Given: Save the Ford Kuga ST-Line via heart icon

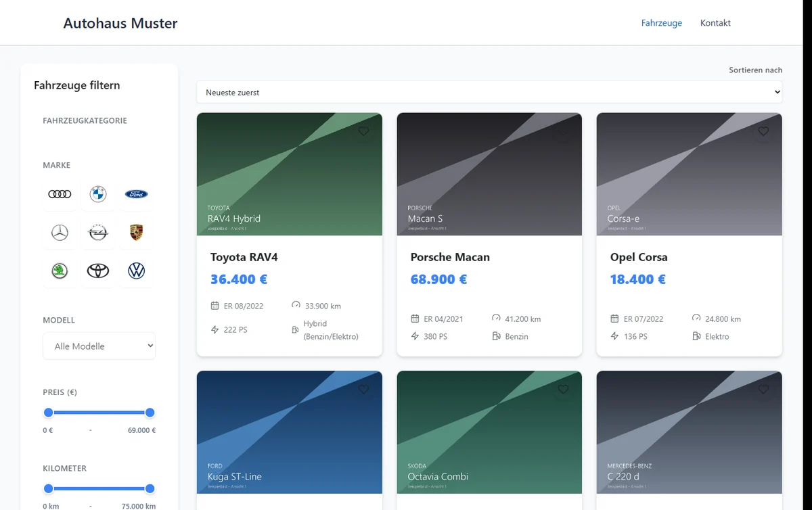Looking at the screenshot, I should click(x=363, y=390).
